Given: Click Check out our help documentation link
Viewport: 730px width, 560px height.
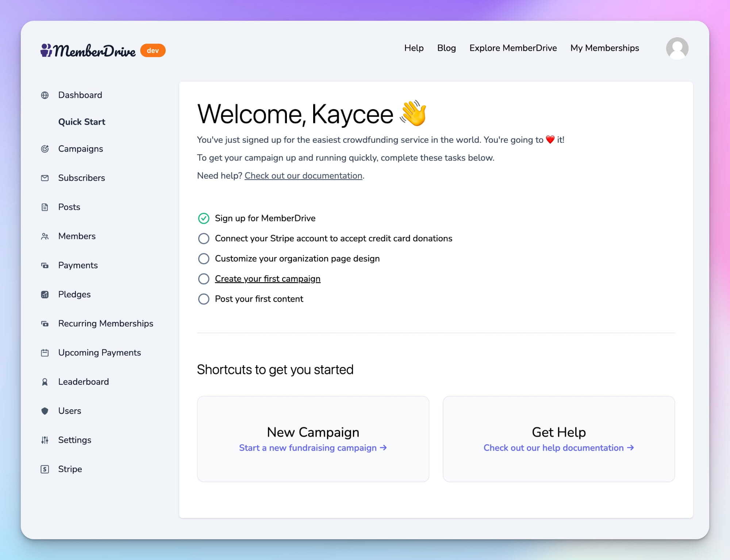Looking at the screenshot, I should pyautogui.click(x=559, y=448).
